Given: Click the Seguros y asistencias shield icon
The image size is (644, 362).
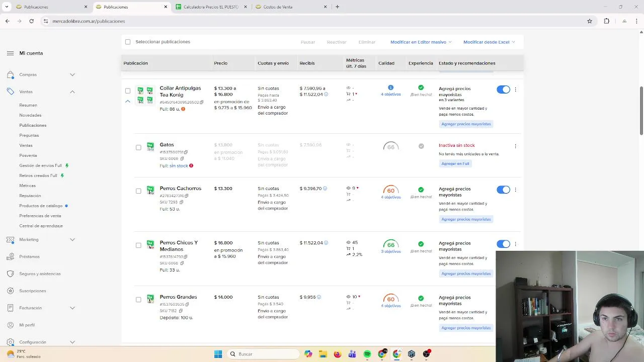Looking at the screenshot, I should point(10,274).
